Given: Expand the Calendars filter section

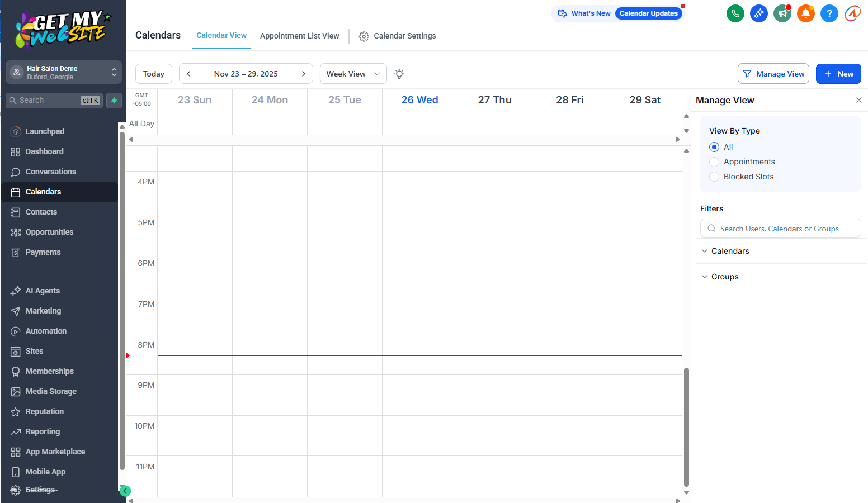Looking at the screenshot, I should (x=730, y=251).
